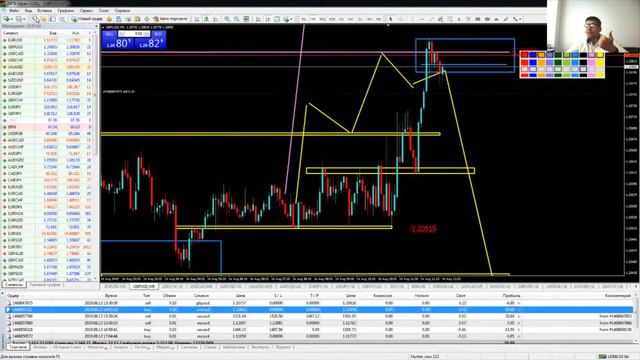Viewport: 640px width, 360px height.
Task: Open the Торговля terminal tab
Action: coord(18,347)
